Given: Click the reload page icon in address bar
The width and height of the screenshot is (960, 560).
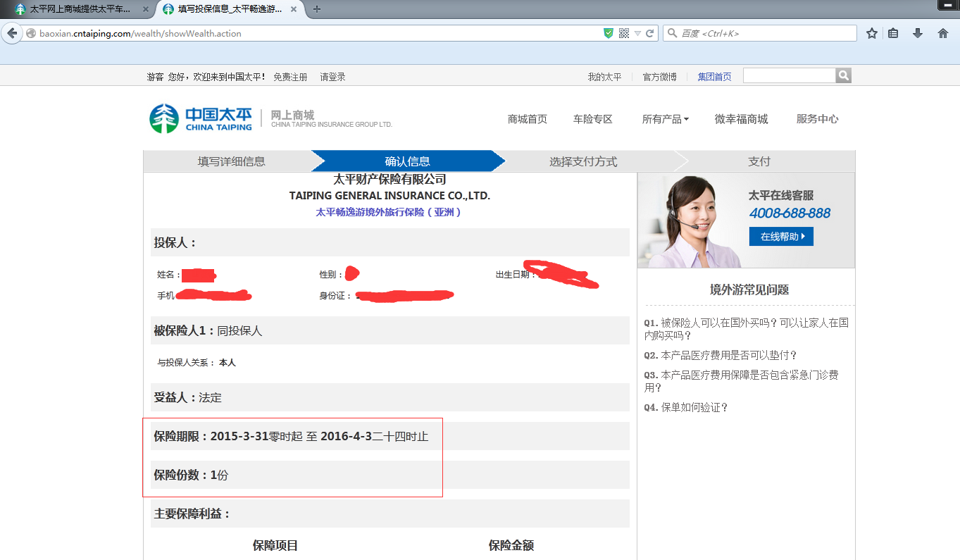Looking at the screenshot, I should [650, 33].
